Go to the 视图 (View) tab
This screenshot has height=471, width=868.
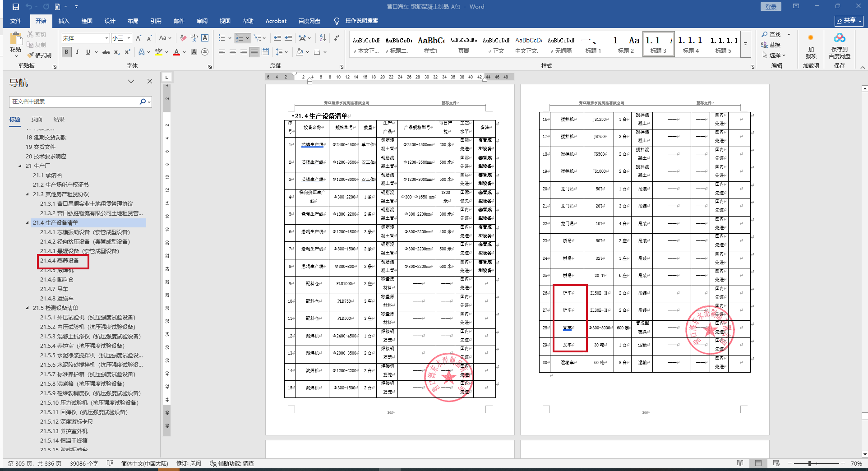click(x=225, y=21)
